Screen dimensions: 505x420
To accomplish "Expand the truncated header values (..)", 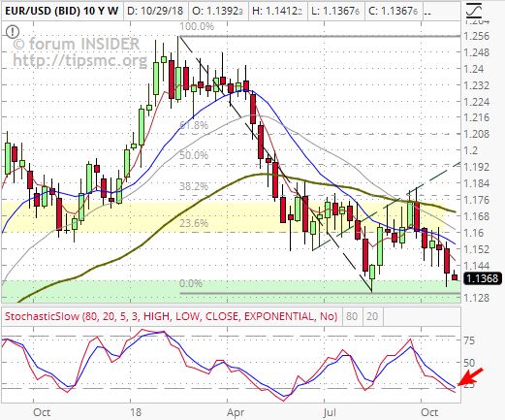I will click(x=427, y=13).
